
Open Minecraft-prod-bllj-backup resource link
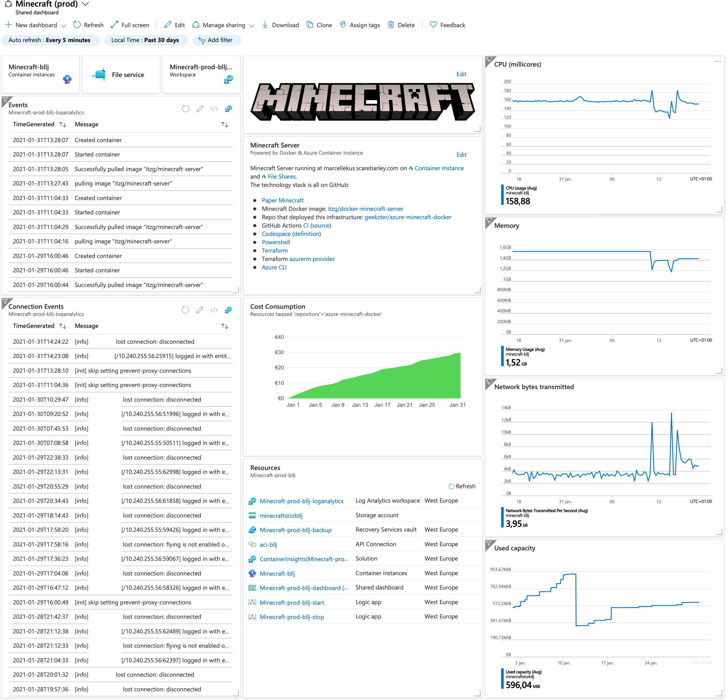295,530
